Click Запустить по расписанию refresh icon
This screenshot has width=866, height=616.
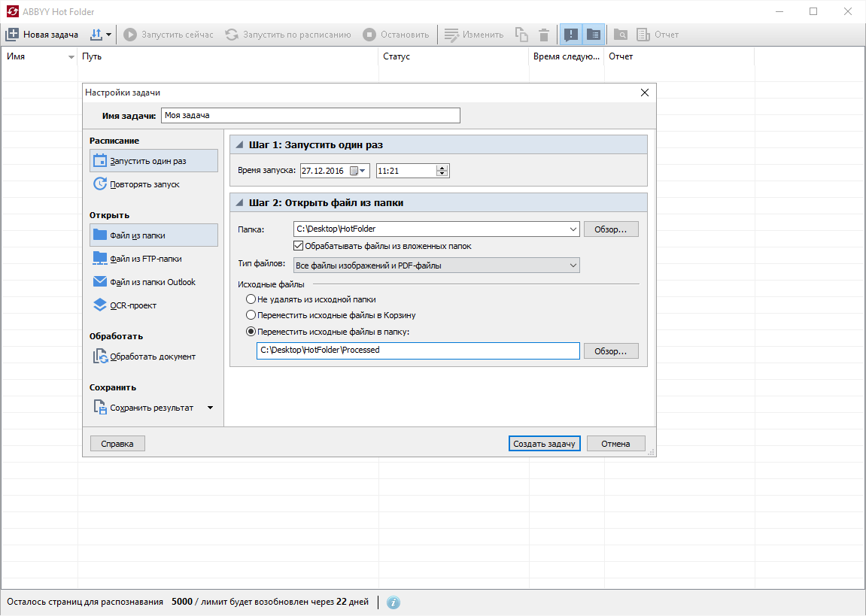pos(232,35)
